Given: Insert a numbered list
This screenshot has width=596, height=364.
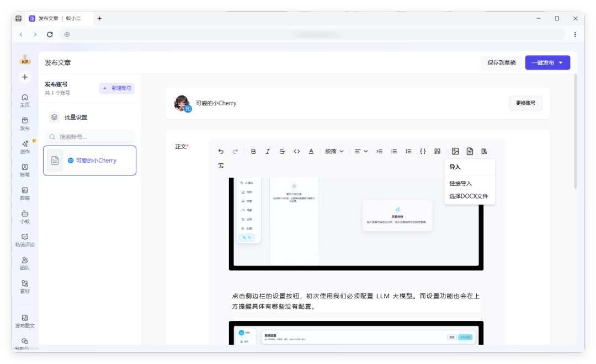Looking at the screenshot, I should 408,151.
